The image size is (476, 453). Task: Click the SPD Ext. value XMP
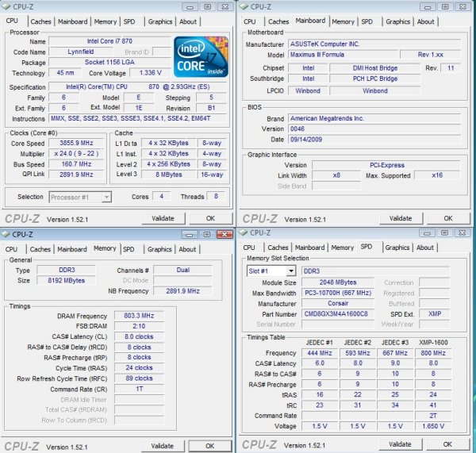[x=435, y=313]
